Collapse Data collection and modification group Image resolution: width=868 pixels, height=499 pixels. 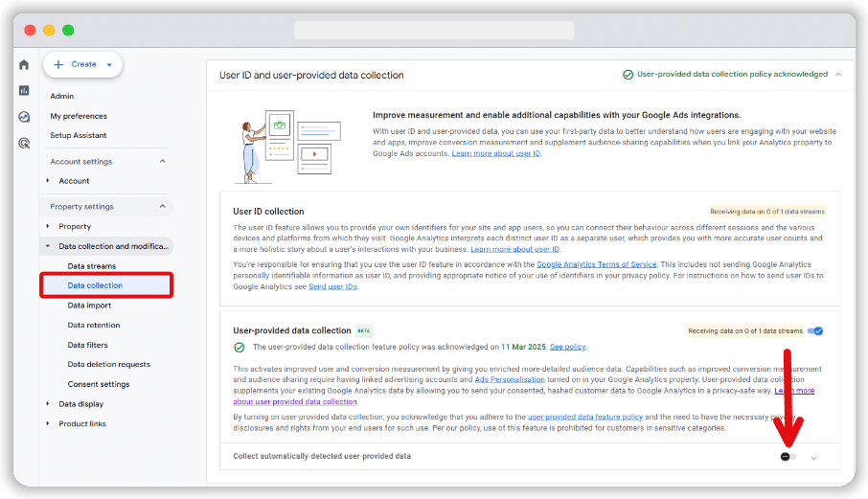pyautogui.click(x=48, y=245)
